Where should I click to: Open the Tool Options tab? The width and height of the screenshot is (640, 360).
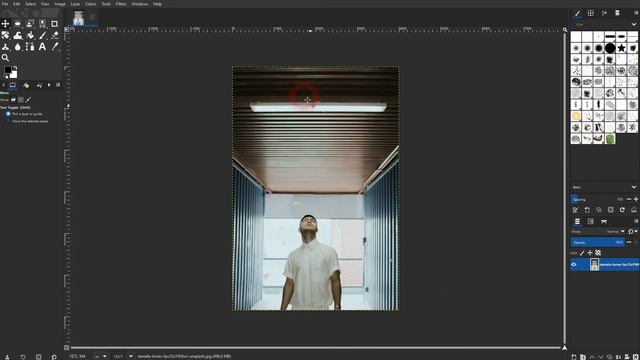tap(13, 85)
